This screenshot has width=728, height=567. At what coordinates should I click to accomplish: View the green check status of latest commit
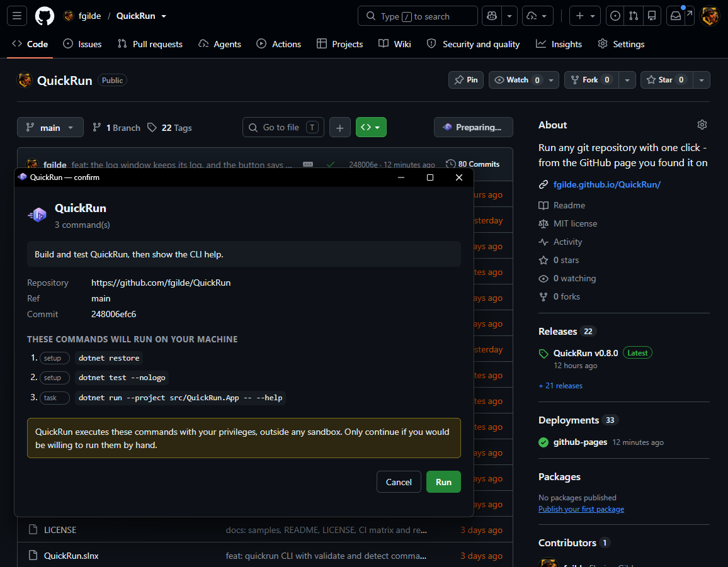(331, 164)
